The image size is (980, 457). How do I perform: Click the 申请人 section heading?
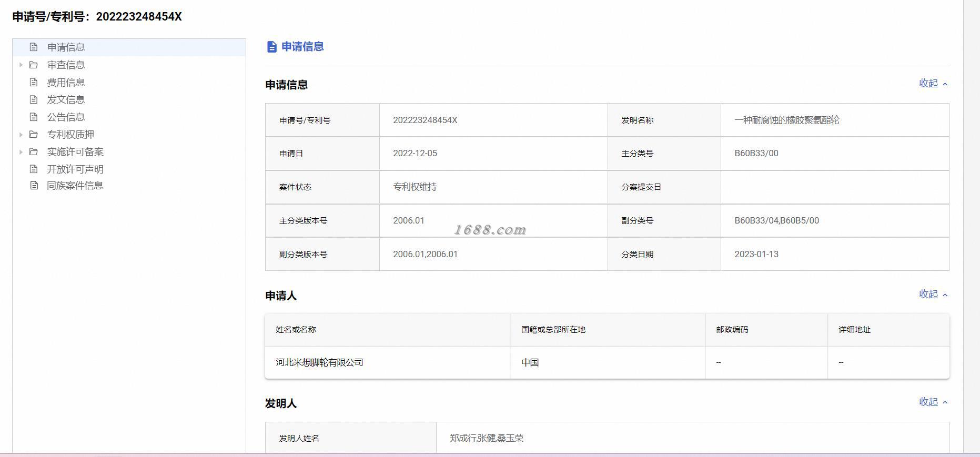281,296
